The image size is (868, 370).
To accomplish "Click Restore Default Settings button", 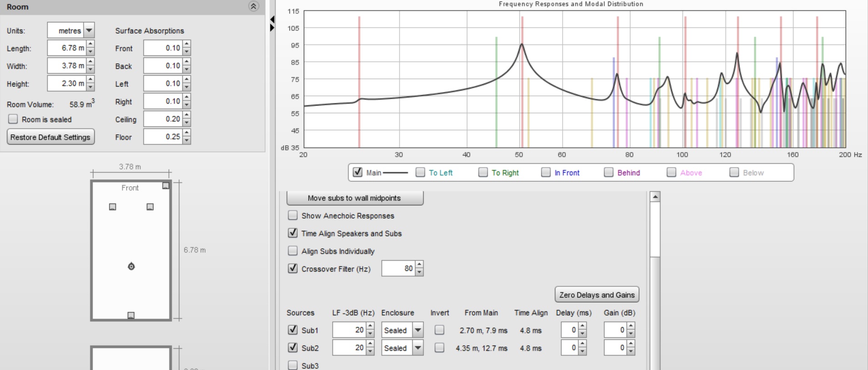I will coord(50,137).
